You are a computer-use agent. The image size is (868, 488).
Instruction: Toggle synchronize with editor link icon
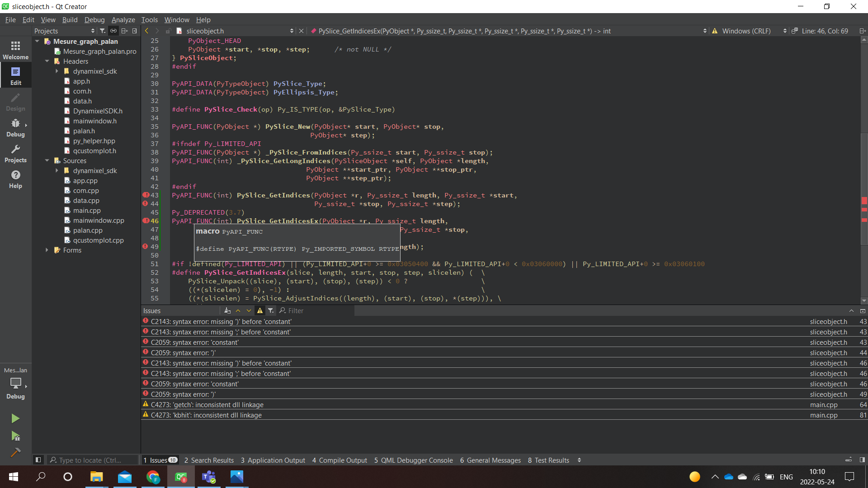pyautogui.click(x=113, y=31)
